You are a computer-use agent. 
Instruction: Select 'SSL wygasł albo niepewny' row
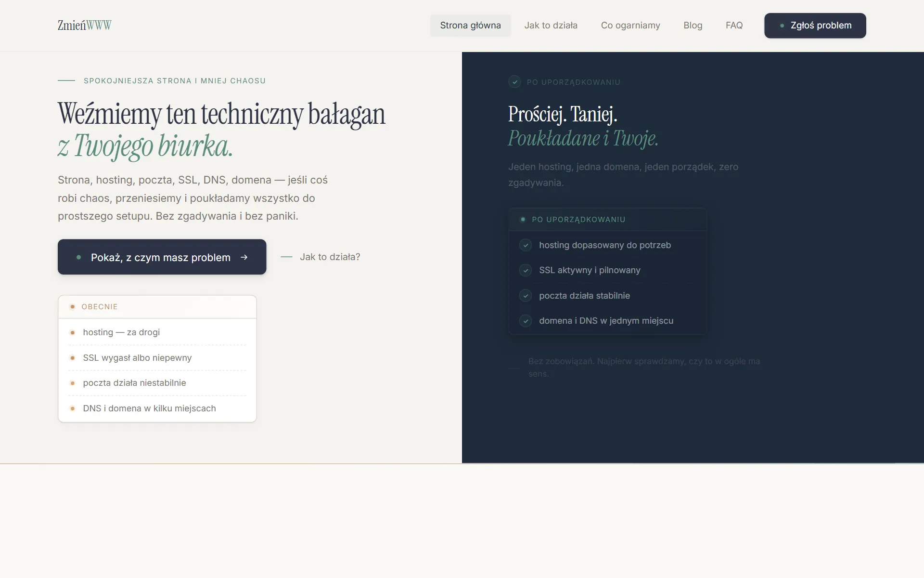pyautogui.click(x=157, y=358)
